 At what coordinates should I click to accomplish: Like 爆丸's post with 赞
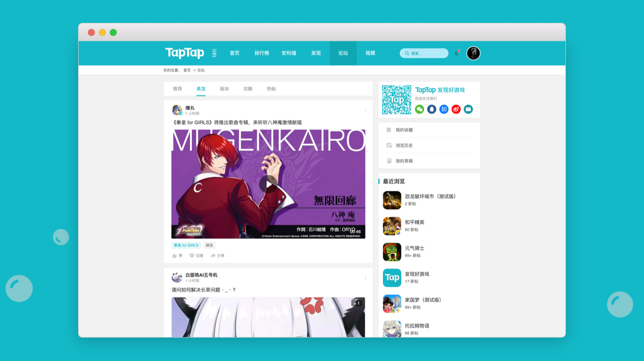[177, 256]
